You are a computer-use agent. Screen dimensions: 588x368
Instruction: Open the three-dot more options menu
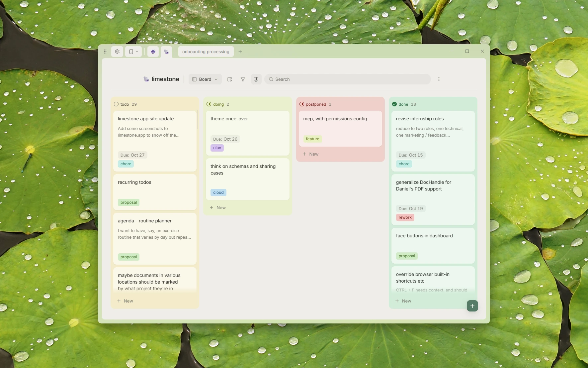(x=439, y=79)
